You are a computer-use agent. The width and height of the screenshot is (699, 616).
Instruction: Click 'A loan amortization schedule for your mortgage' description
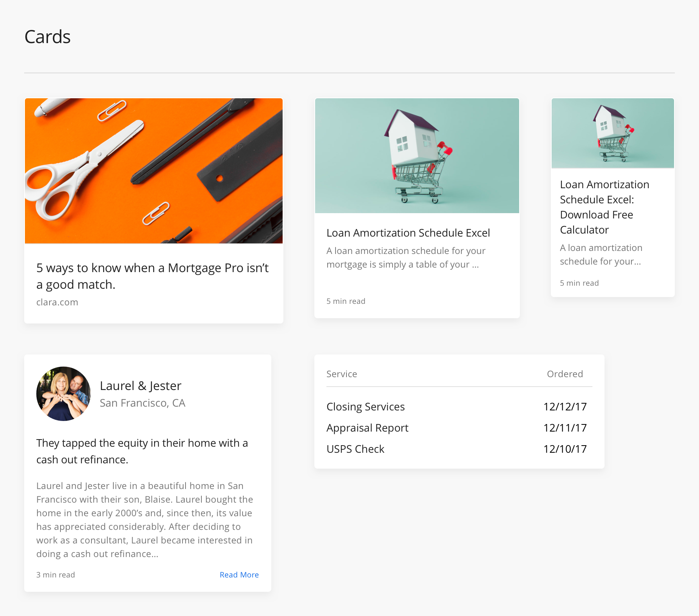(406, 258)
